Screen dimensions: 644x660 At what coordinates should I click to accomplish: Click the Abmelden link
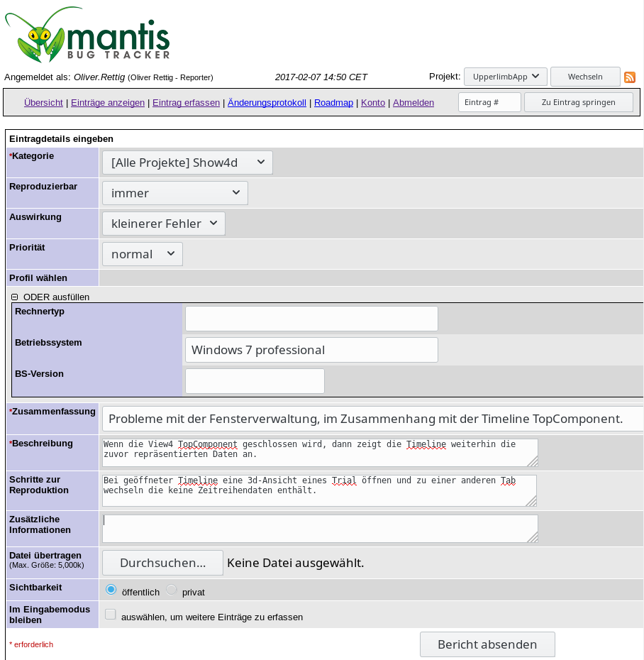tap(413, 102)
